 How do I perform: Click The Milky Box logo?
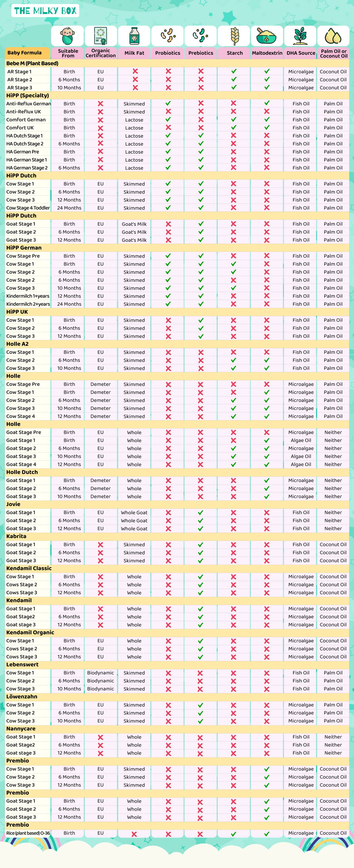click(x=45, y=11)
